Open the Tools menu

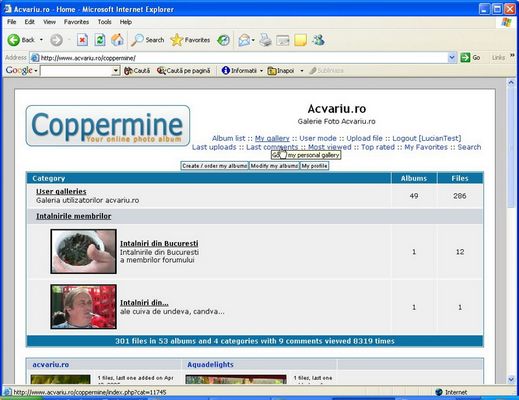tap(104, 22)
